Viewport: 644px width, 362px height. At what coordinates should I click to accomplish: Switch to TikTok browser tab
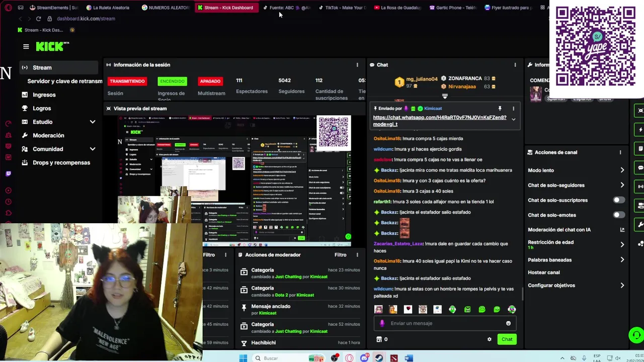click(x=343, y=8)
